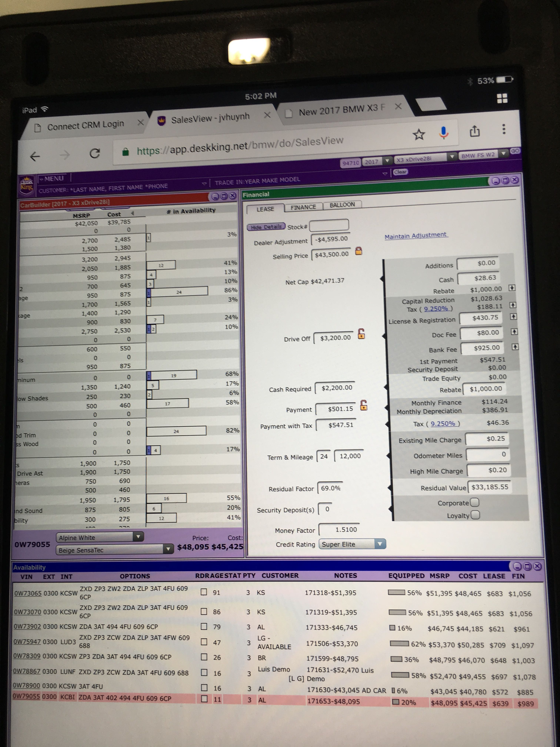Close the Connect CRM Login tab
The width and height of the screenshot is (560, 747).
pyautogui.click(x=140, y=122)
